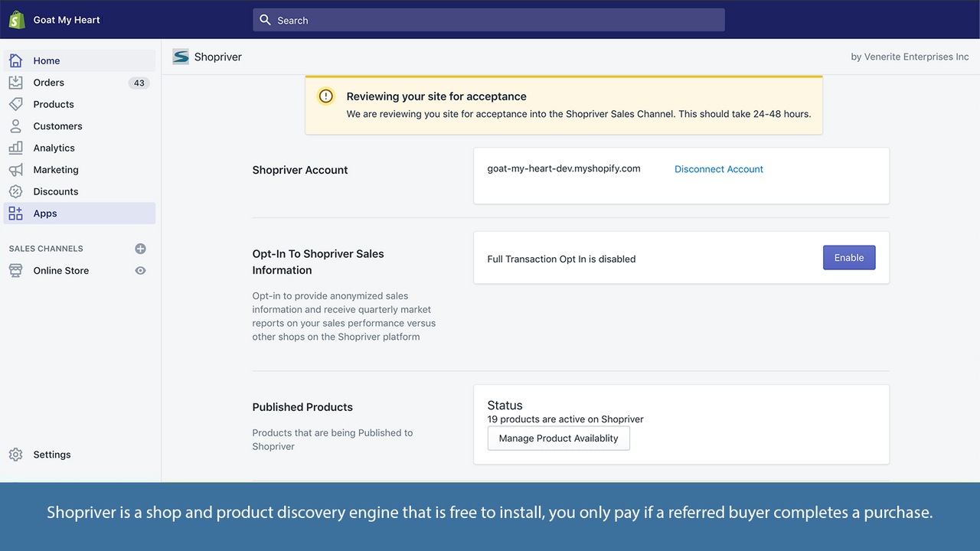Click the Customers person icon

coord(15,126)
